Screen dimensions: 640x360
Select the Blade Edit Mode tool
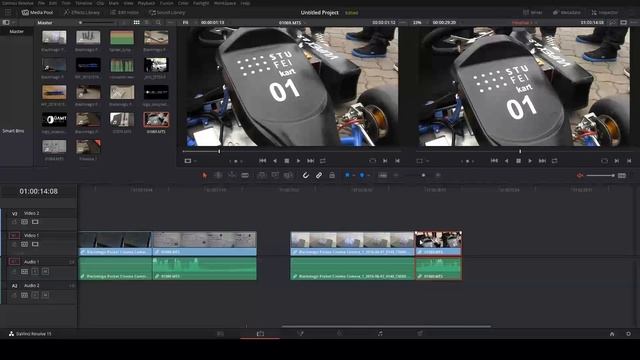[245, 176]
